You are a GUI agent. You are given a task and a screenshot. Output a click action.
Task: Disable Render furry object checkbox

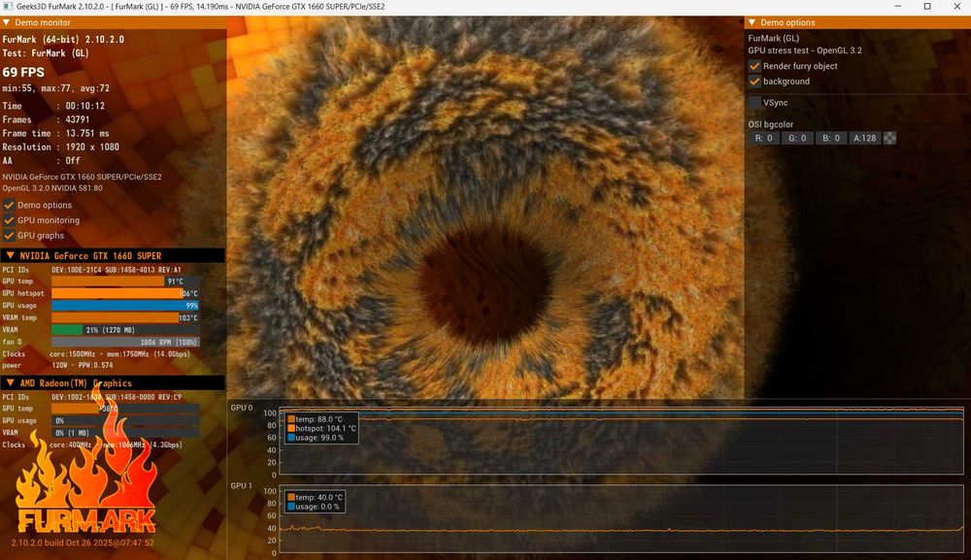pos(754,66)
